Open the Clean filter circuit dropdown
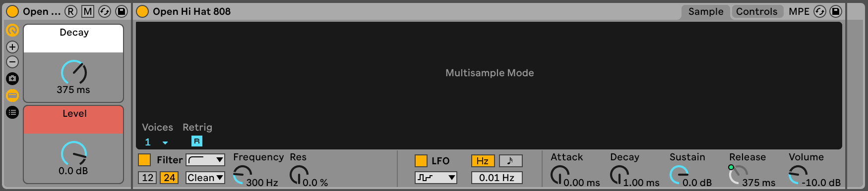The height and width of the screenshot is (191, 868). click(x=205, y=178)
